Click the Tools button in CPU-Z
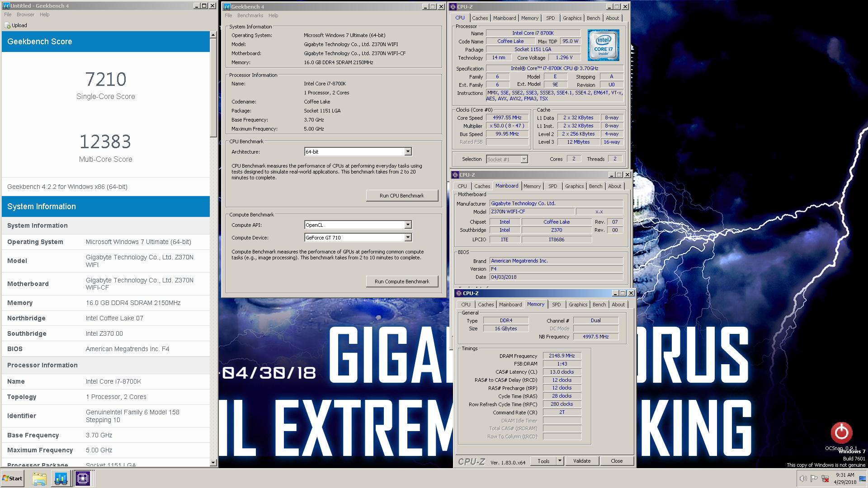Screen dimensions: 868x488 [543, 461]
